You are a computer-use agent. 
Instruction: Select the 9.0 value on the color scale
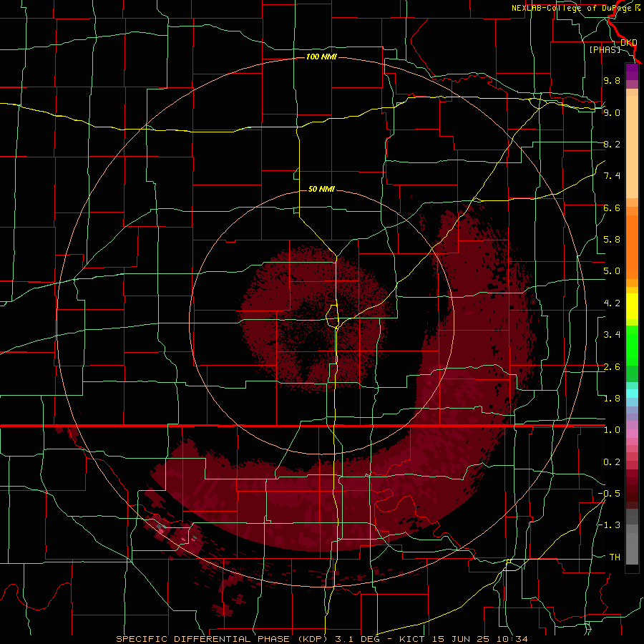[x=612, y=112]
